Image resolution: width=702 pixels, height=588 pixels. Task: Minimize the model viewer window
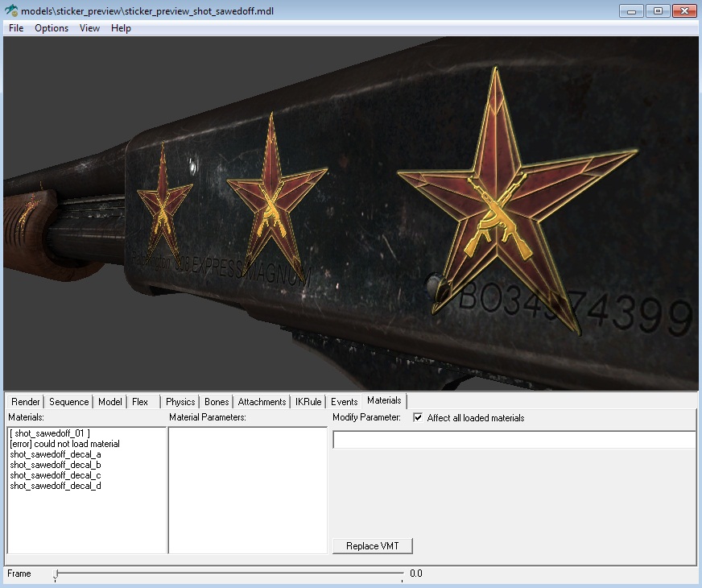tap(632, 11)
